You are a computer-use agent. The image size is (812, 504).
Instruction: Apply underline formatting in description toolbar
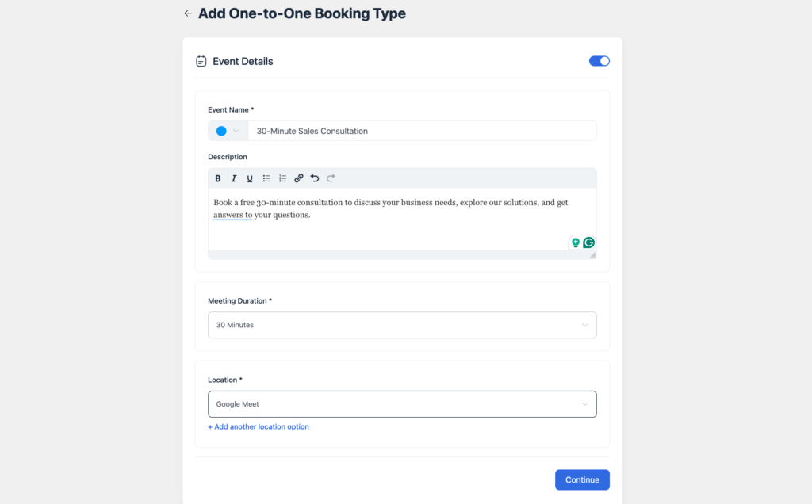click(250, 178)
